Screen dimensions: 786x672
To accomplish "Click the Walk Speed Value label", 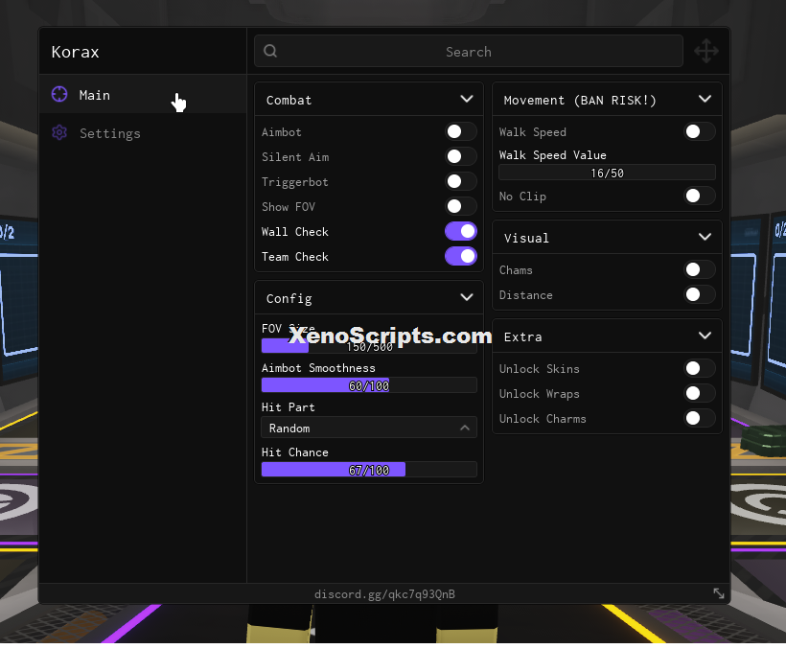I will click(552, 155).
